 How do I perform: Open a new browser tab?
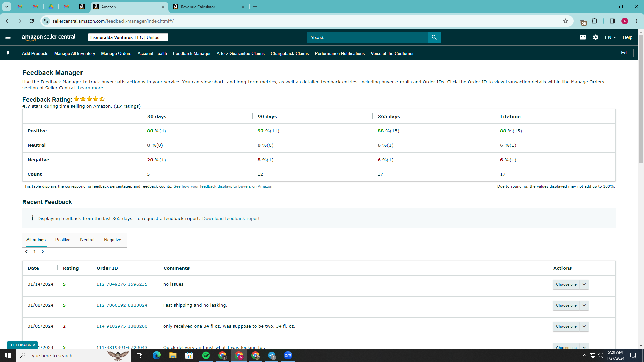coord(255,7)
